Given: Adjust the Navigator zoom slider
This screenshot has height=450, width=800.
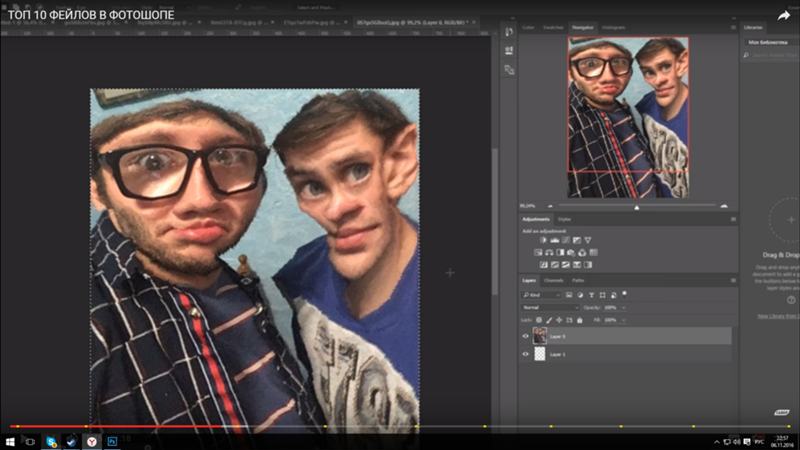Looking at the screenshot, I should pyautogui.click(x=637, y=207).
